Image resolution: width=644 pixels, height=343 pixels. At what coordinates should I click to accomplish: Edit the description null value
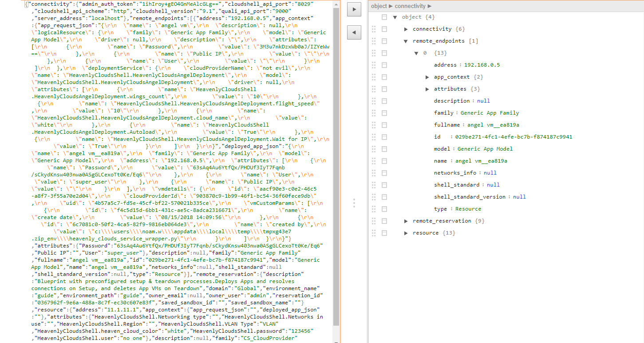[483, 101]
